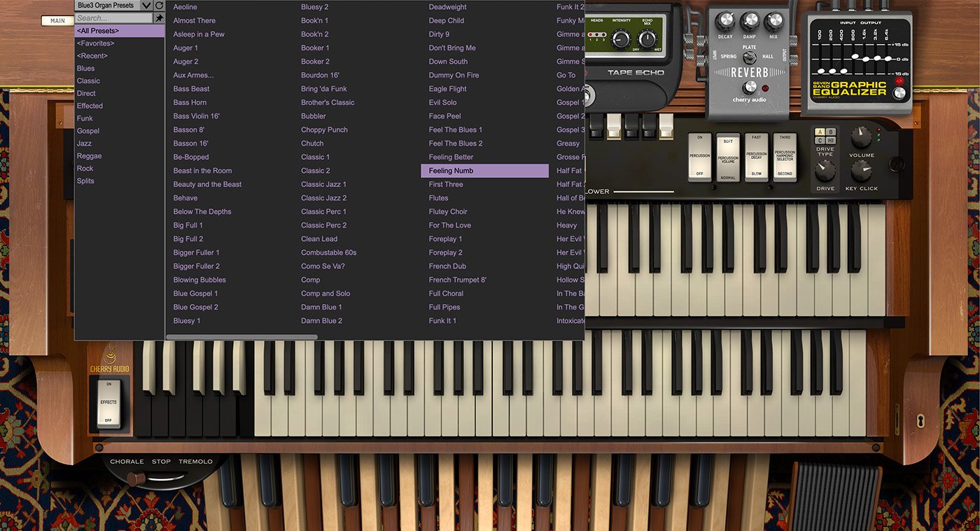The width and height of the screenshot is (980, 531).
Task: Turn the Percussion switch off
Action: (x=699, y=174)
